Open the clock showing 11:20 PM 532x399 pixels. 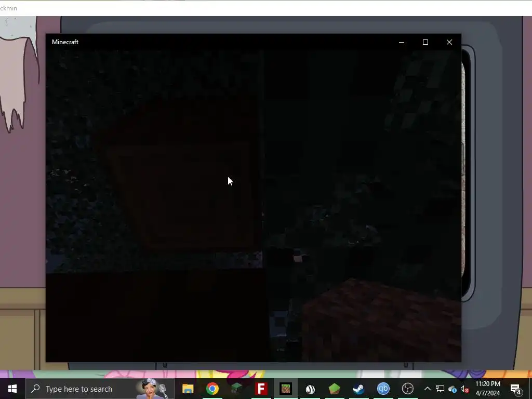click(x=487, y=389)
